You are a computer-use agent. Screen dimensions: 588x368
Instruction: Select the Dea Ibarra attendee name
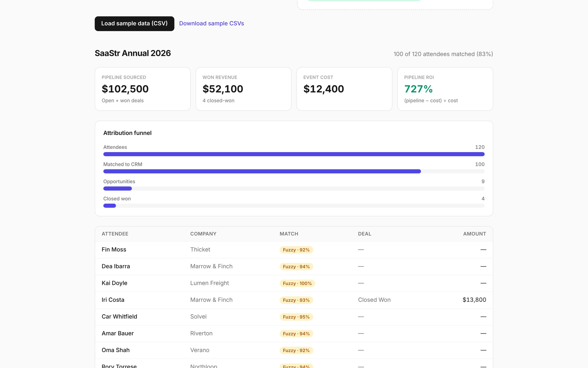pos(116,266)
